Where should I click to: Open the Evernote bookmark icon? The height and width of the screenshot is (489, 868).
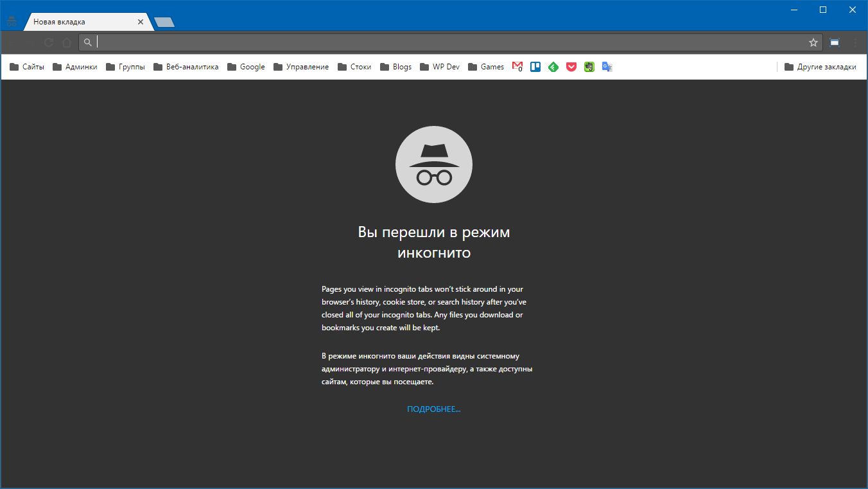coord(589,67)
